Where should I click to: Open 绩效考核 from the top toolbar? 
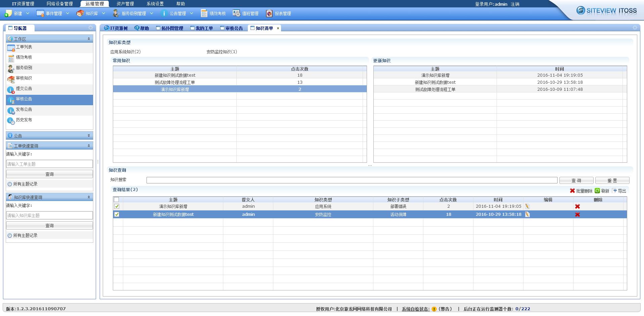[x=213, y=13]
